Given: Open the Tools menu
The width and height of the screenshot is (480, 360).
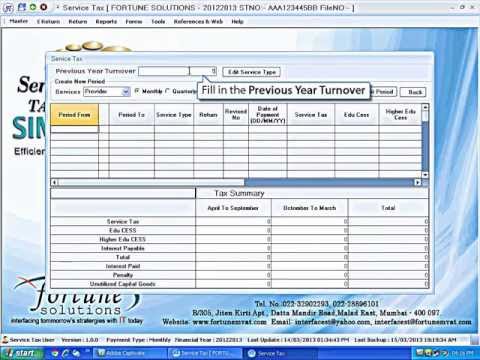Looking at the screenshot, I should (x=158, y=21).
